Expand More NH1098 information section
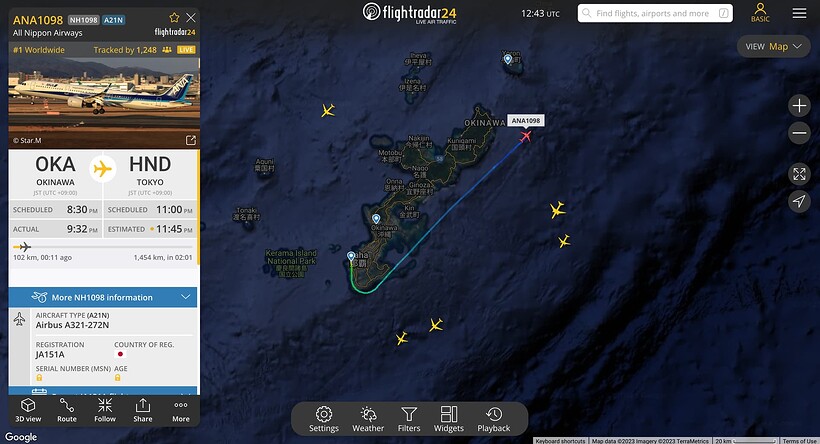 pyautogui.click(x=102, y=297)
